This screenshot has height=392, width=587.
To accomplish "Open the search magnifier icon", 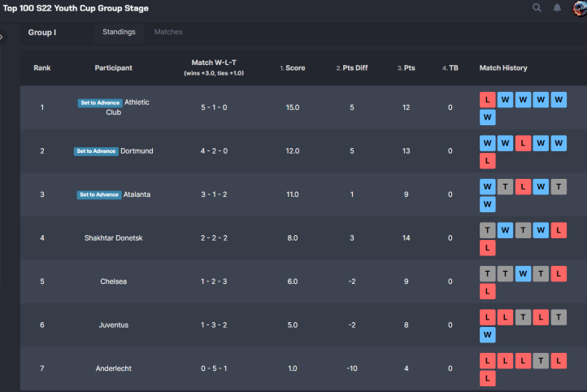I will click(537, 8).
